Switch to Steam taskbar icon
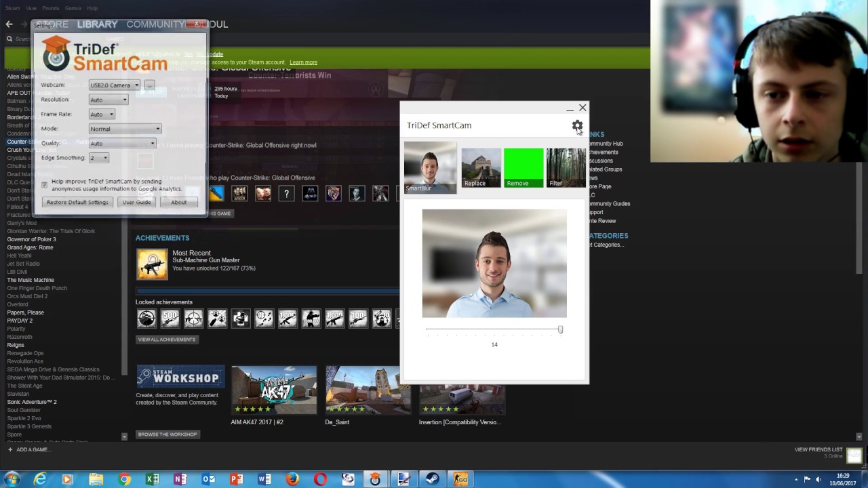Screen dimensions: 868x488 pos(432,479)
